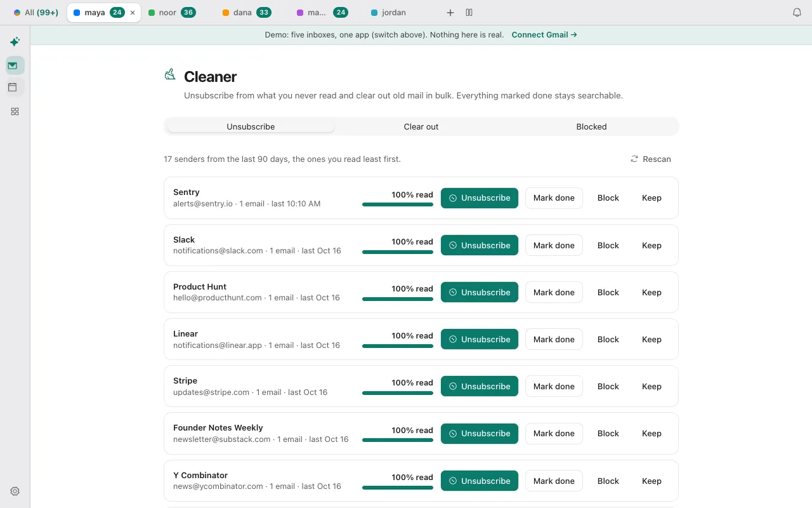
Task: Toggle split view columns icon
Action: [469, 13]
